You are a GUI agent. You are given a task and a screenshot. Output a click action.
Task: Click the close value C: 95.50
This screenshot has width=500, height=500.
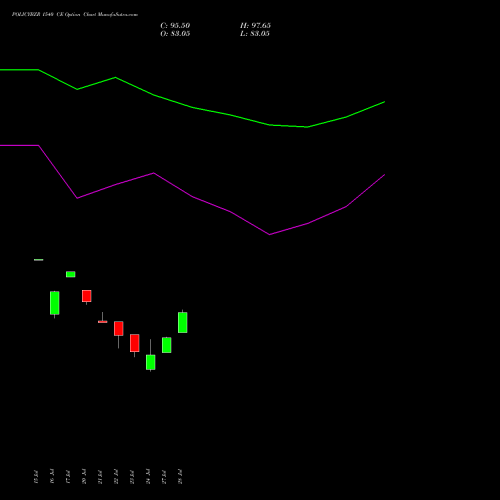coord(175,26)
